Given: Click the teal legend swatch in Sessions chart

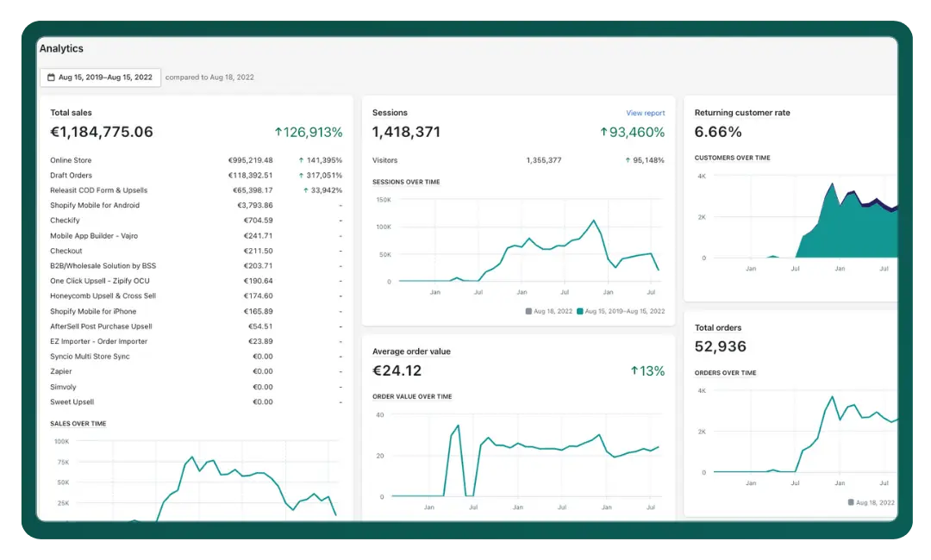Looking at the screenshot, I should pyautogui.click(x=580, y=311).
